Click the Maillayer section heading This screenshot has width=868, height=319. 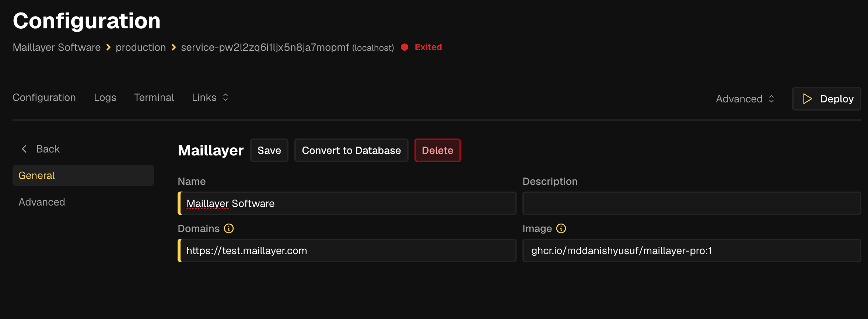point(211,150)
